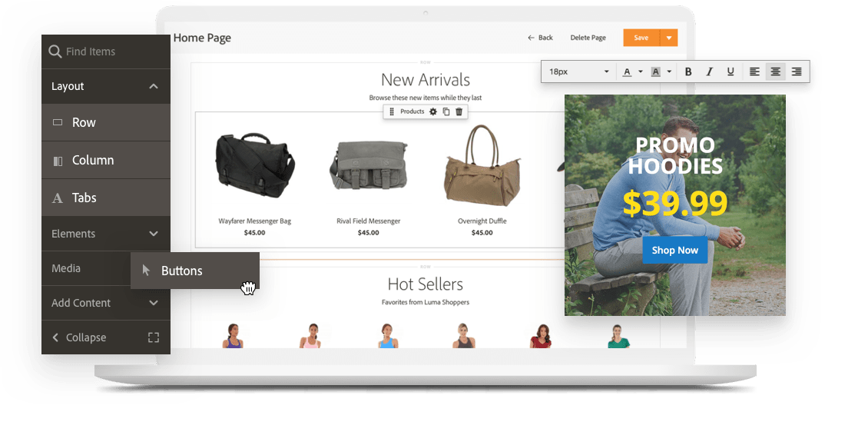
Task: Select the Row layout item
Action: pyautogui.click(x=106, y=122)
